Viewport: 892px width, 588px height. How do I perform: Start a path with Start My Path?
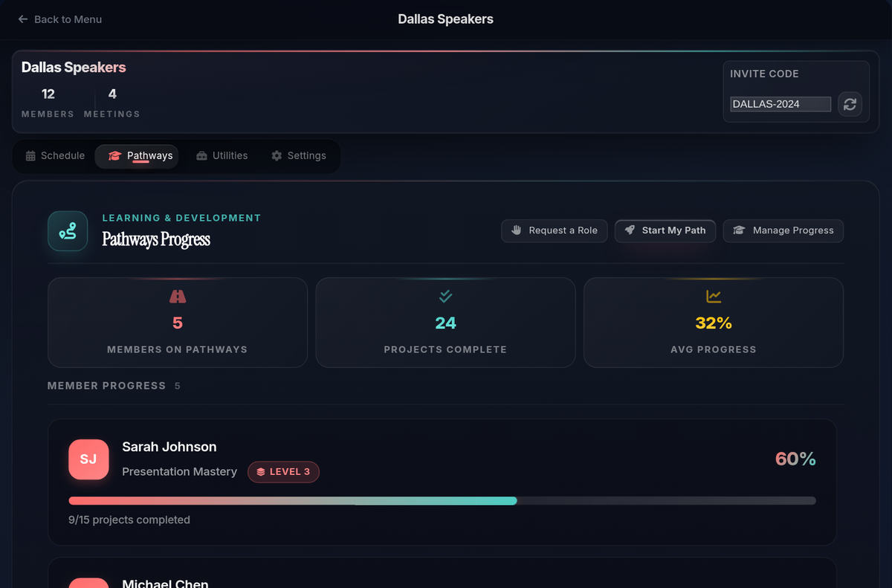click(x=665, y=230)
